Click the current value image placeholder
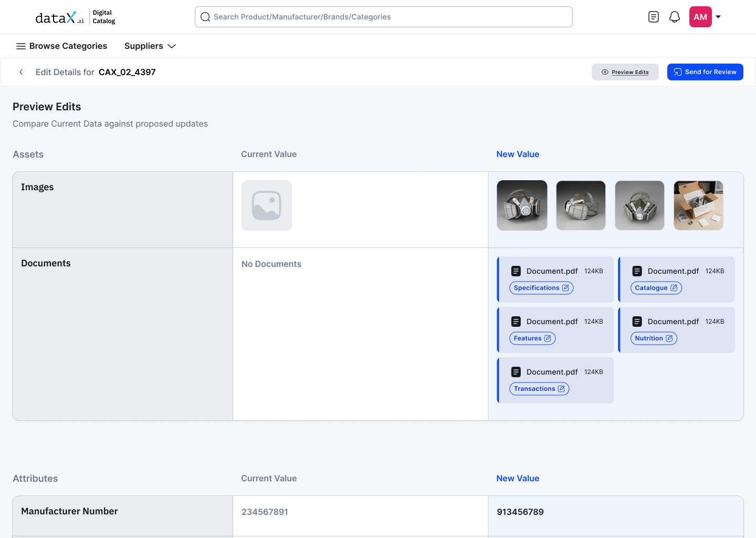The height and width of the screenshot is (538, 756). click(x=267, y=205)
